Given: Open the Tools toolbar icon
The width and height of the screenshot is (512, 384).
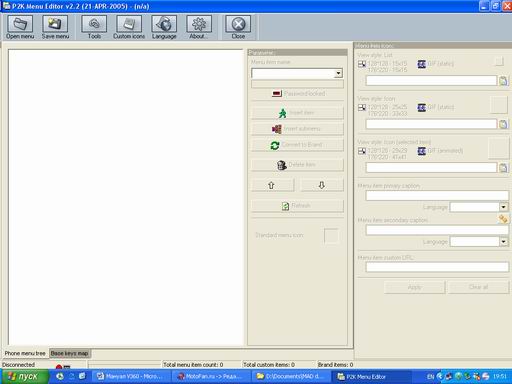Looking at the screenshot, I should (x=94, y=24).
